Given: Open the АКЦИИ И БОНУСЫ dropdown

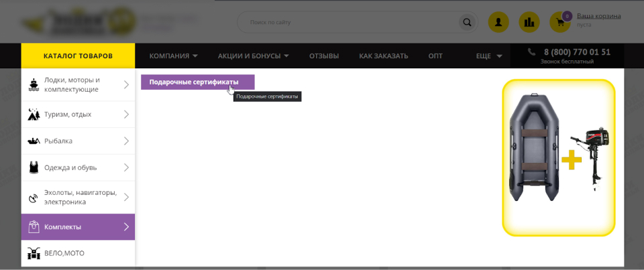Looking at the screenshot, I should [x=253, y=56].
